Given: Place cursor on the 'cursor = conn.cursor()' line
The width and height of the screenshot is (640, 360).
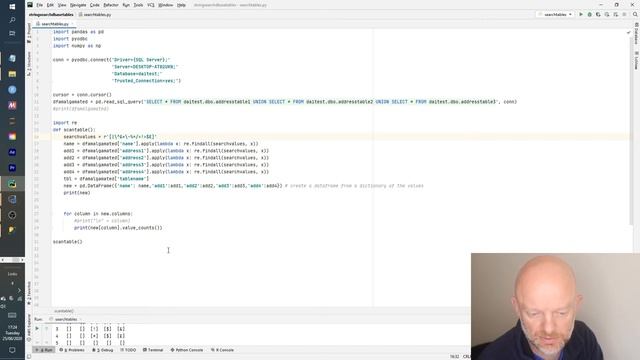Looking at the screenshot, I should (82, 95).
